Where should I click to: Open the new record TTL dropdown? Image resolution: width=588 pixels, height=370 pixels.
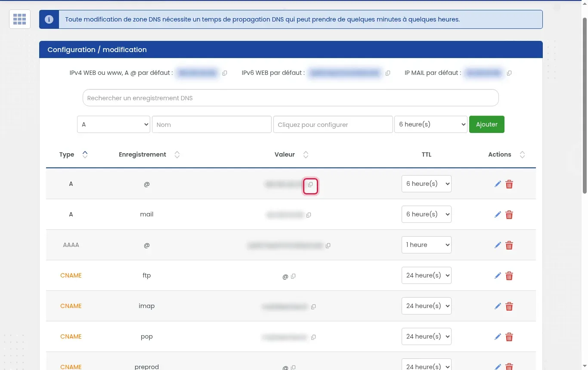tap(431, 124)
